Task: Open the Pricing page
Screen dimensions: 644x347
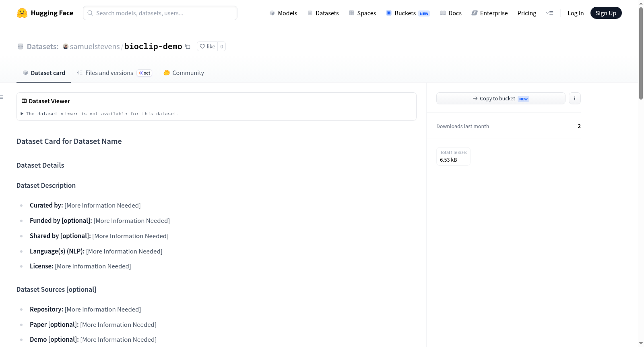Action: click(527, 13)
